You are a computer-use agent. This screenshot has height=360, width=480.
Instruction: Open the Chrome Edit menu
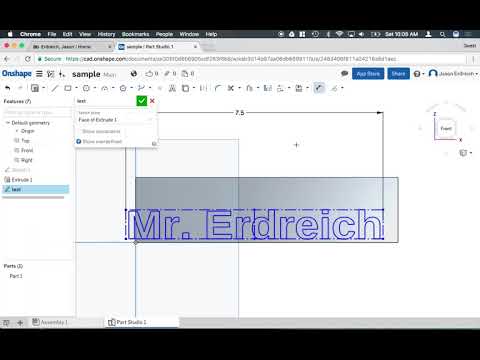[67, 34]
